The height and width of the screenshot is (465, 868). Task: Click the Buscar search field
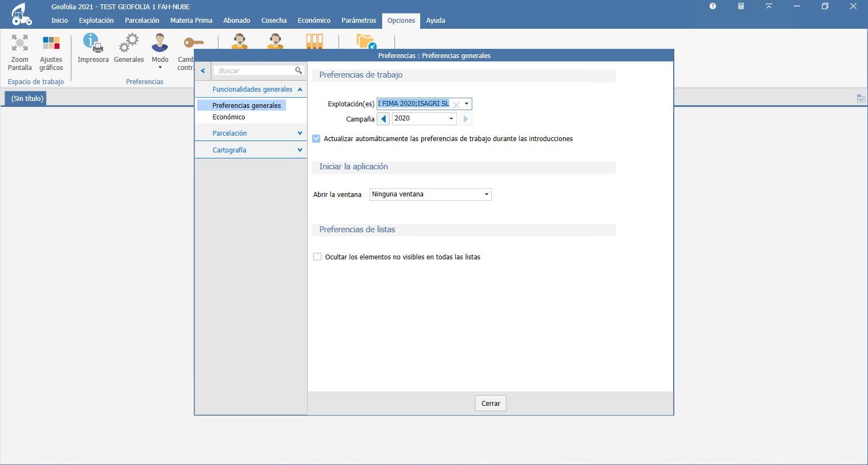coord(254,71)
